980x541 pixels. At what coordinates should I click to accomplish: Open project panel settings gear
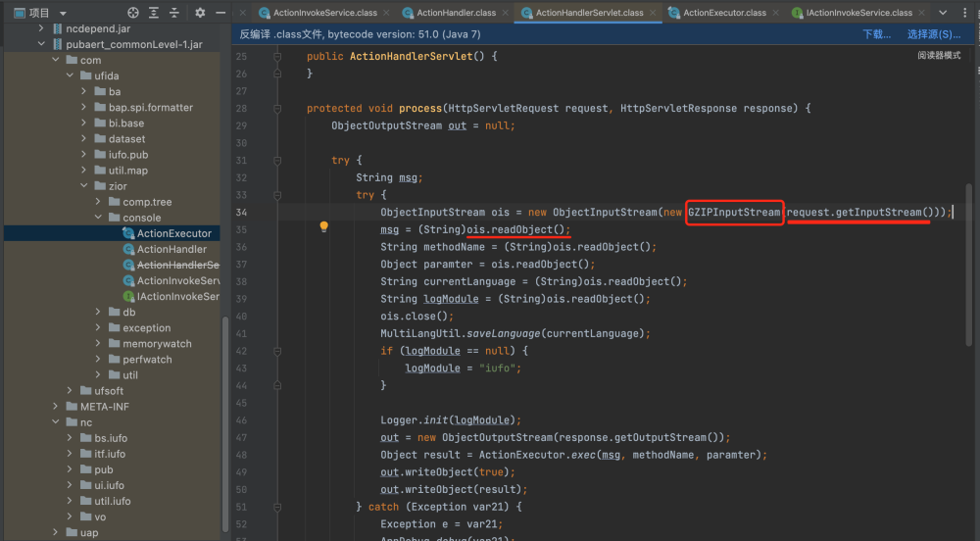tap(200, 13)
